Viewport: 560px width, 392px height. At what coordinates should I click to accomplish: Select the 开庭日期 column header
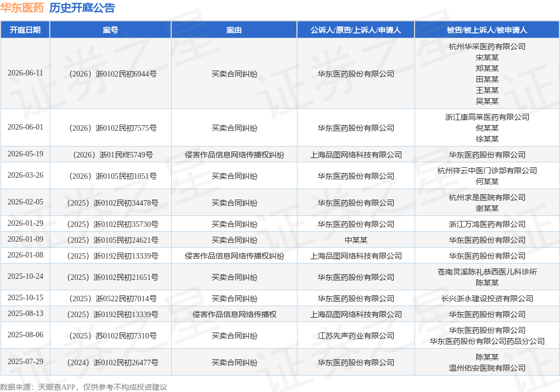pyautogui.click(x=25, y=30)
